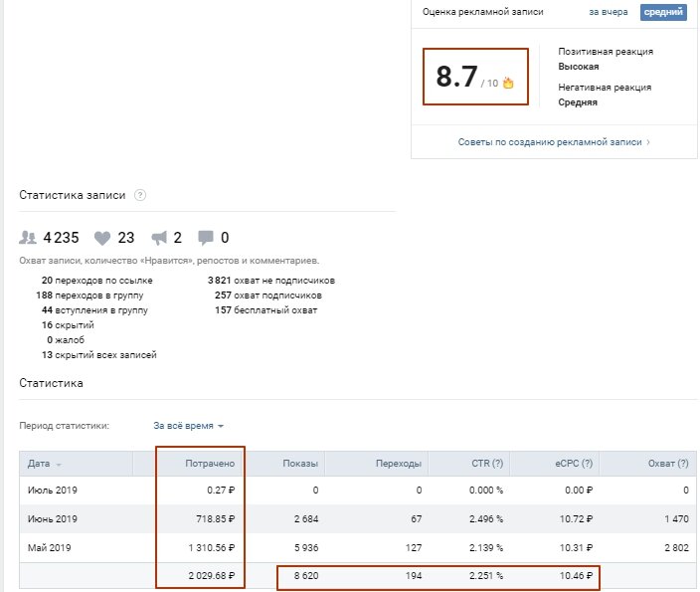700x592 pixels.
Task: Click the heart likes icon
Action: (x=102, y=238)
